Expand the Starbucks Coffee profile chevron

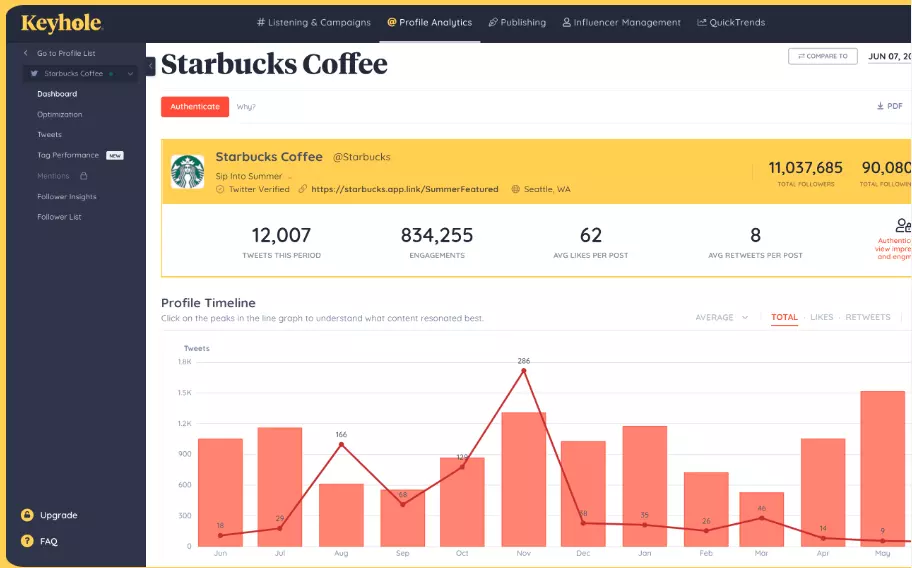[x=130, y=74]
